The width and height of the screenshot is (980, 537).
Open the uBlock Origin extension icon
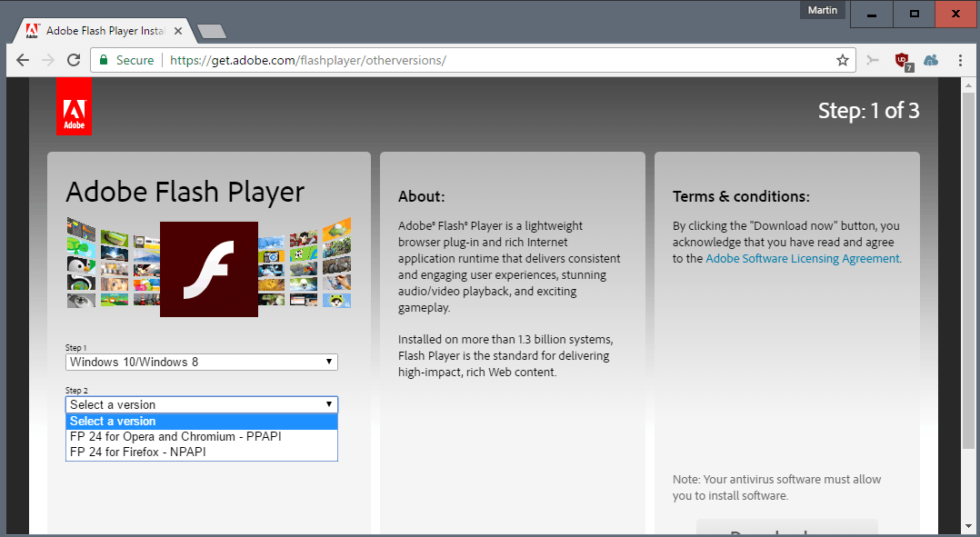point(903,60)
